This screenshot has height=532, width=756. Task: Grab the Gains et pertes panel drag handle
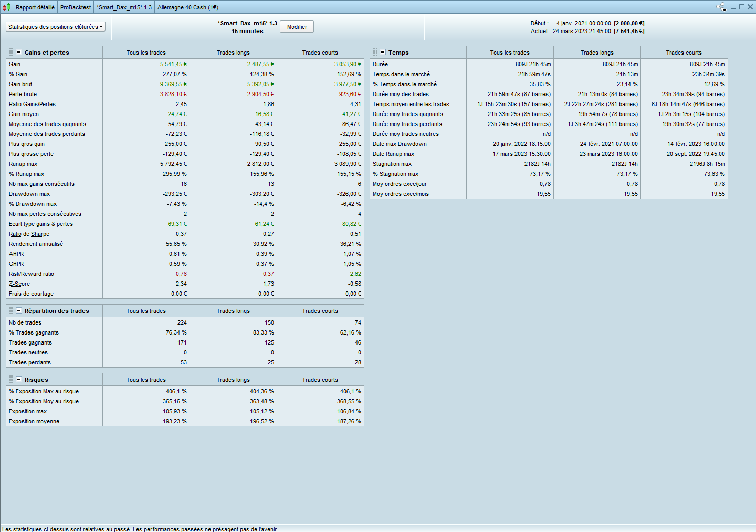click(x=11, y=53)
